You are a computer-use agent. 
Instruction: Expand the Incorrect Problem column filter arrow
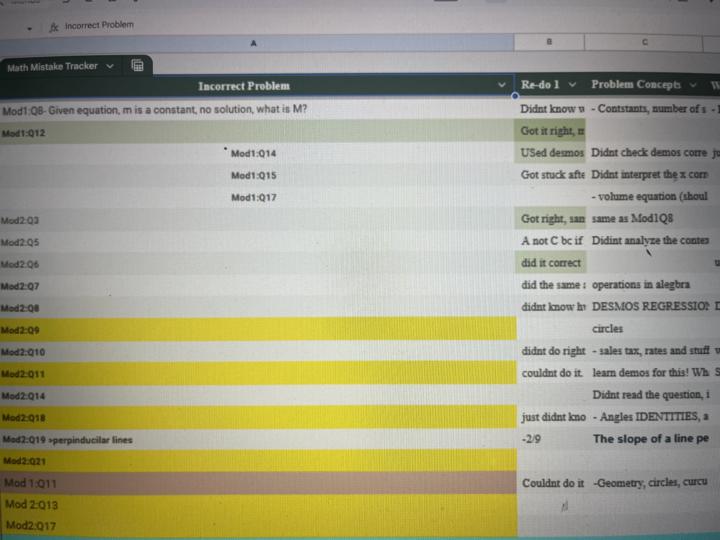point(501,84)
